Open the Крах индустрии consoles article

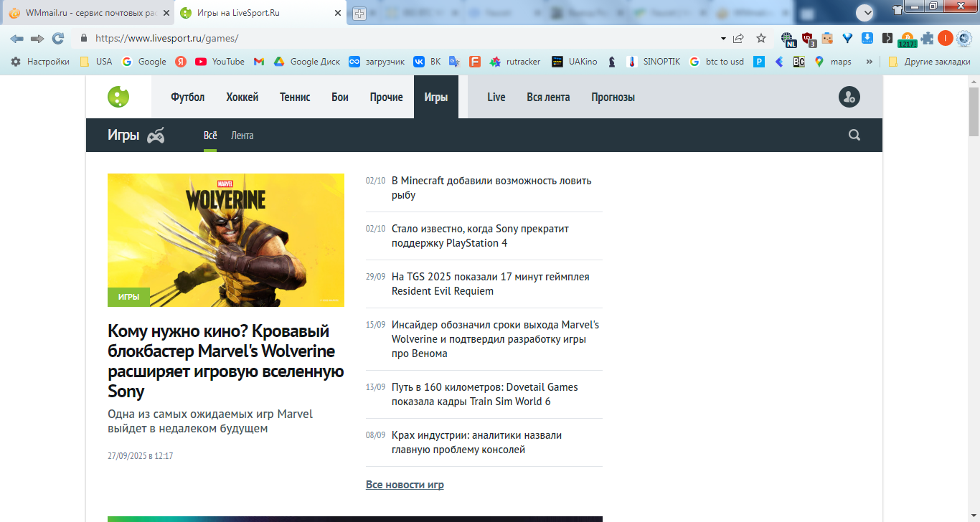pyautogui.click(x=476, y=442)
